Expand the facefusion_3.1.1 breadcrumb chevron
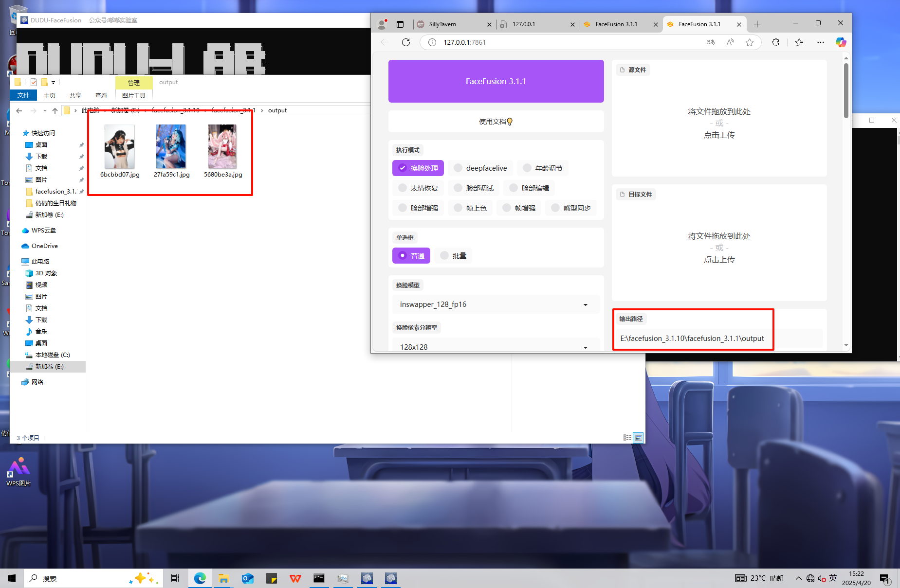The width and height of the screenshot is (900, 588). tap(262, 110)
